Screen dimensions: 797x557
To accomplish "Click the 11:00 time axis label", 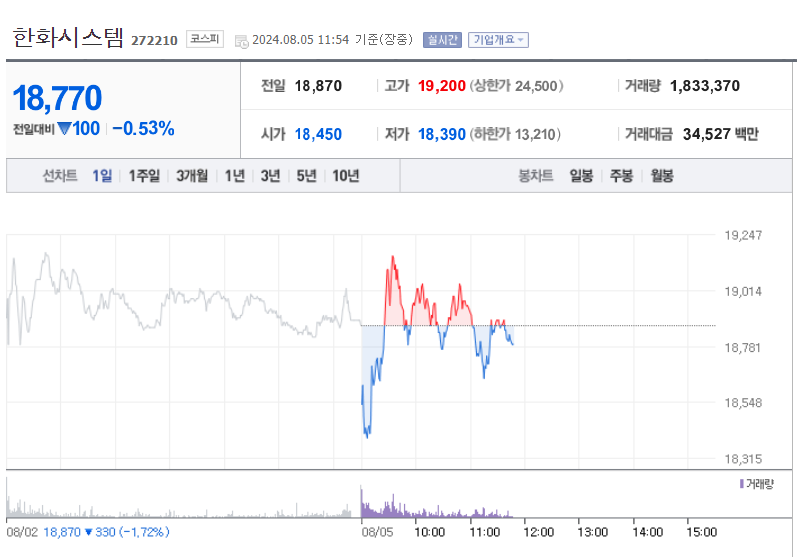I will point(484,532).
